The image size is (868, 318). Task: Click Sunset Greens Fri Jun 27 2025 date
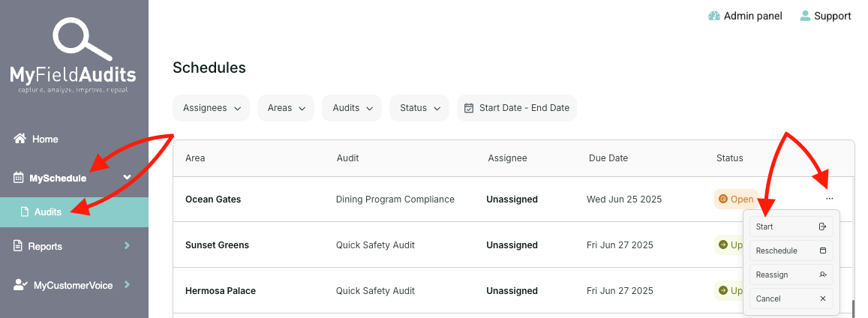[620, 245]
